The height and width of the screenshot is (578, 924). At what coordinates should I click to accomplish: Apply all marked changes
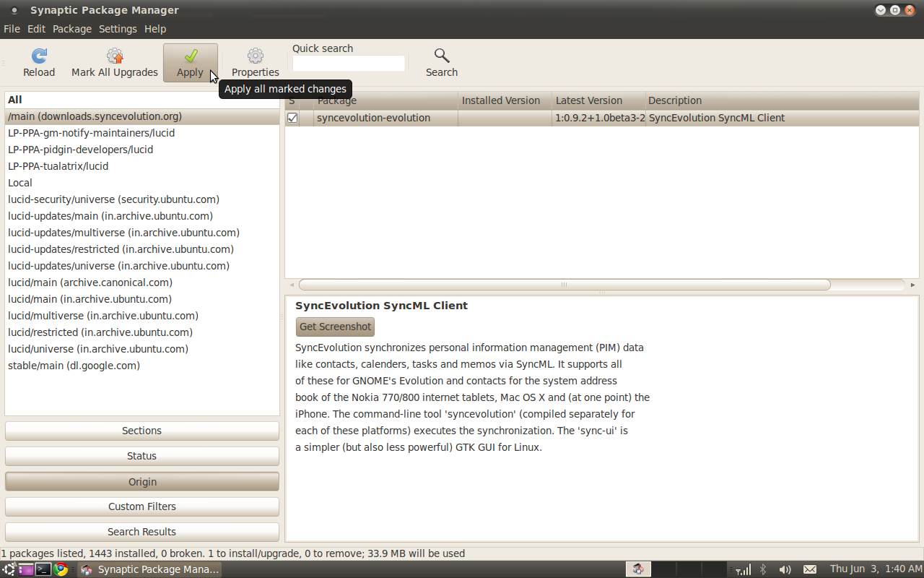click(x=191, y=63)
